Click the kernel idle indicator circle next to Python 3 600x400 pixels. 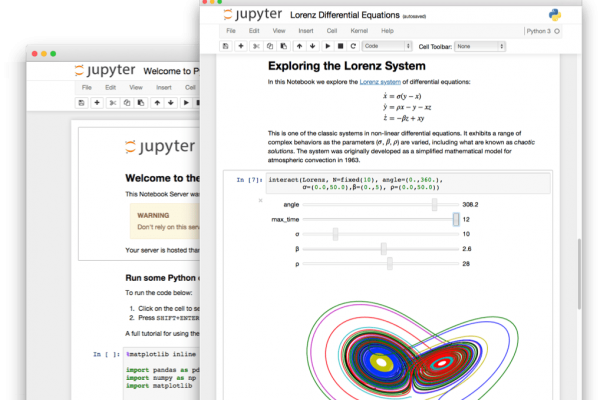pyautogui.click(x=557, y=31)
